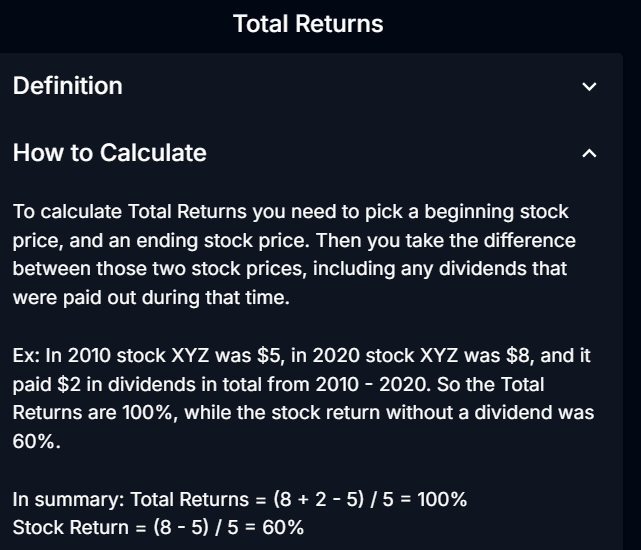Click the example paragraph starting "Ex: In 2010"
The width and height of the screenshot is (641, 550).
coord(303,398)
